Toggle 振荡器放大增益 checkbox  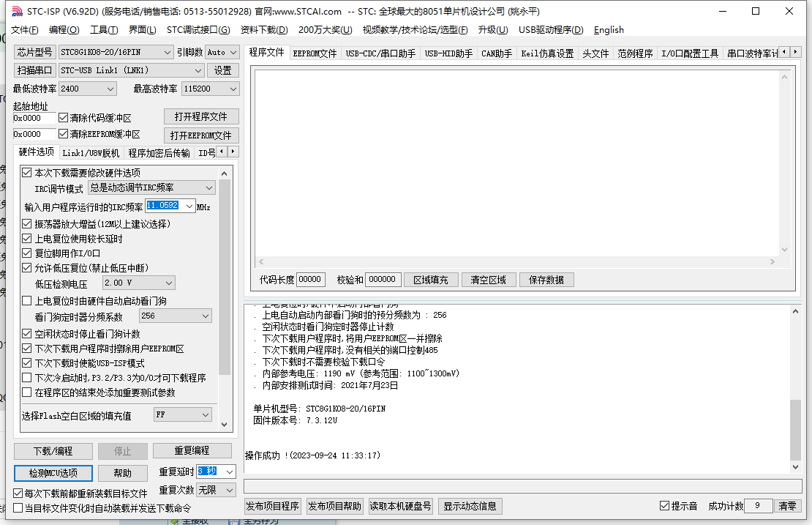[27, 224]
